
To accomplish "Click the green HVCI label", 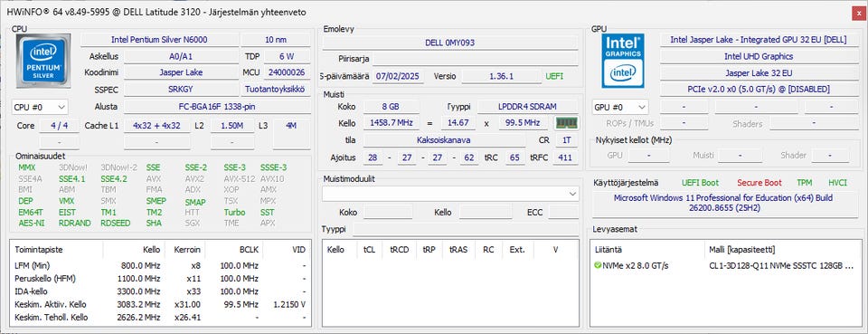I will click(837, 182).
